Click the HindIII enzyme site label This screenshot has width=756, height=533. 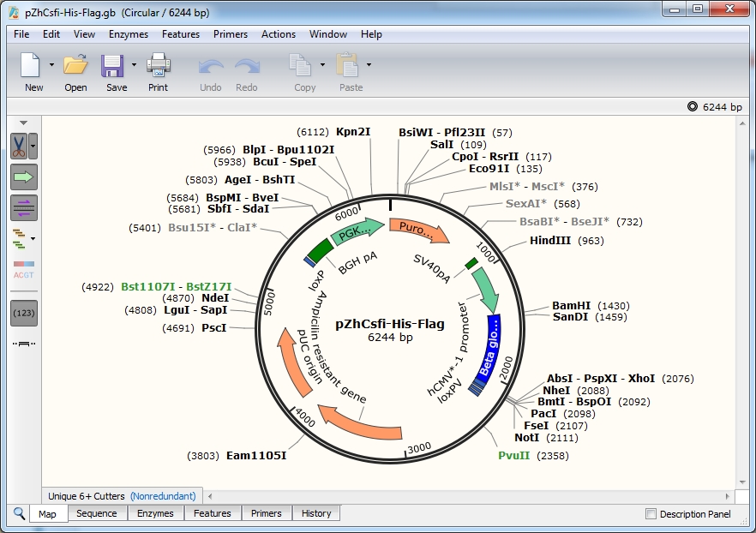(x=549, y=241)
